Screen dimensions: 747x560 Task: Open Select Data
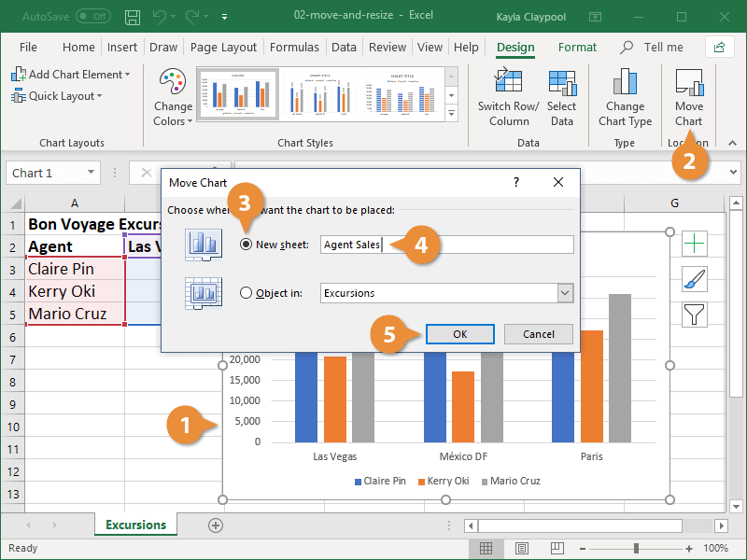pos(562,97)
